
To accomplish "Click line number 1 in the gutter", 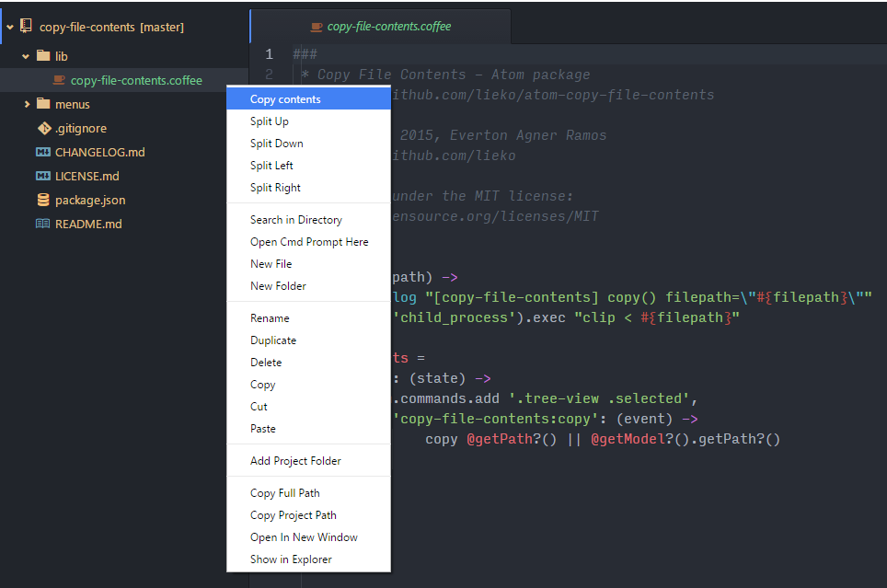I will [270, 54].
